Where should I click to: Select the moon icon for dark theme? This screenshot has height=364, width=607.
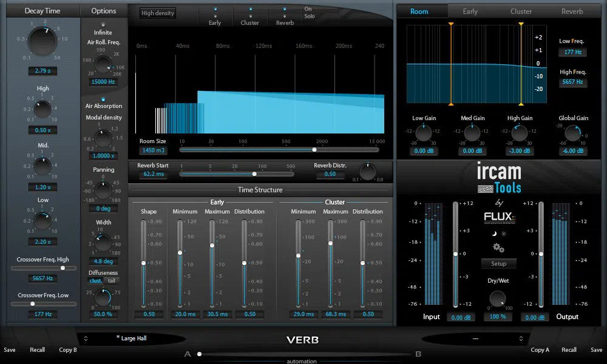pyautogui.click(x=494, y=234)
